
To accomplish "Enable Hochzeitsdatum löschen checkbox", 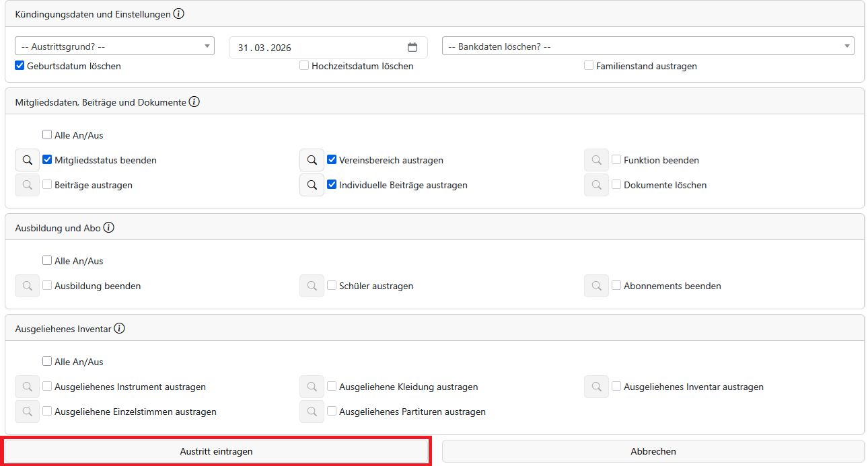I will 304,66.
